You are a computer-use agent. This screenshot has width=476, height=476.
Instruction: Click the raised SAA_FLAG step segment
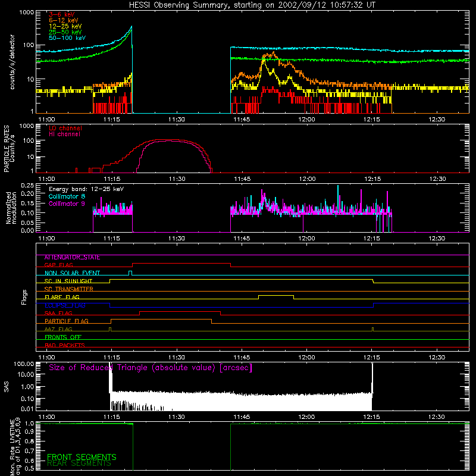point(180,311)
